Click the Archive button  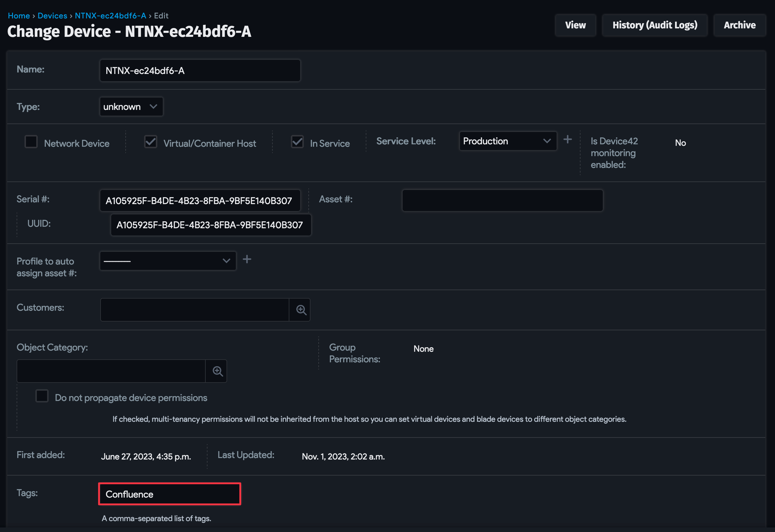pos(739,25)
